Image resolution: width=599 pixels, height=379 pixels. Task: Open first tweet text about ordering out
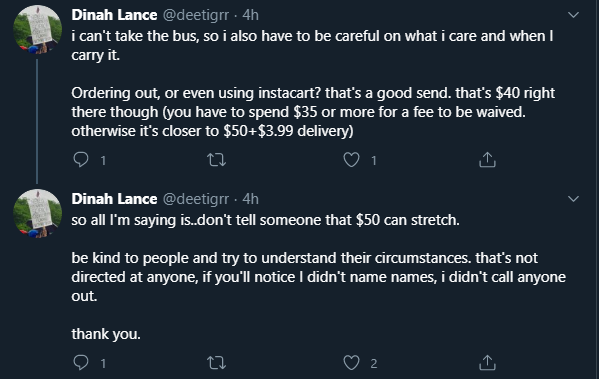313,112
